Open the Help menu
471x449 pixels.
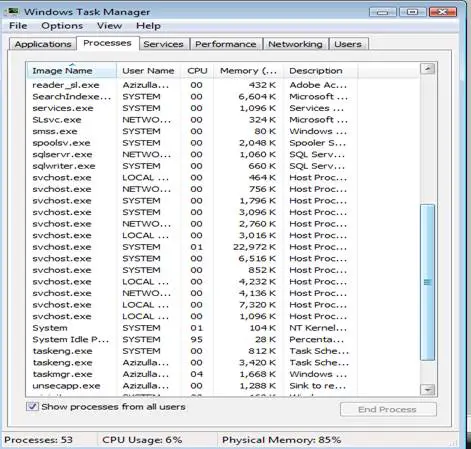coord(148,26)
